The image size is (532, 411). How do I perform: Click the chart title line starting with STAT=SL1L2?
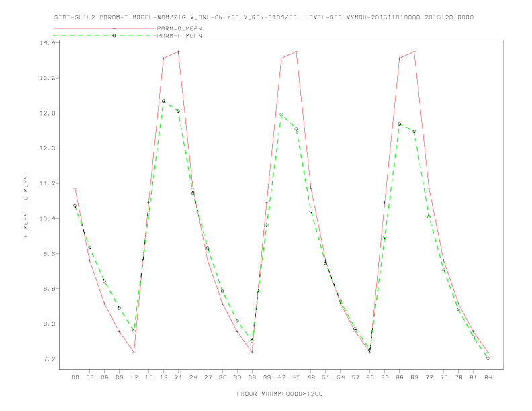tap(263, 17)
